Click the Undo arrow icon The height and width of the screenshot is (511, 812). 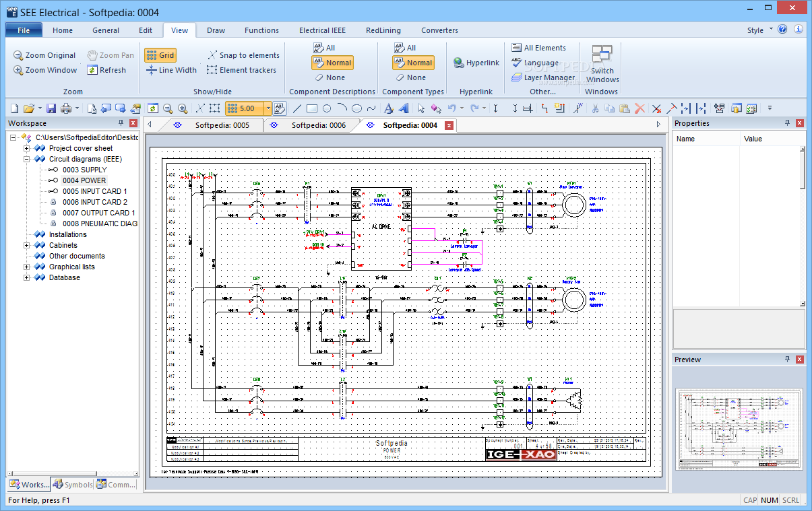(452, 108)
